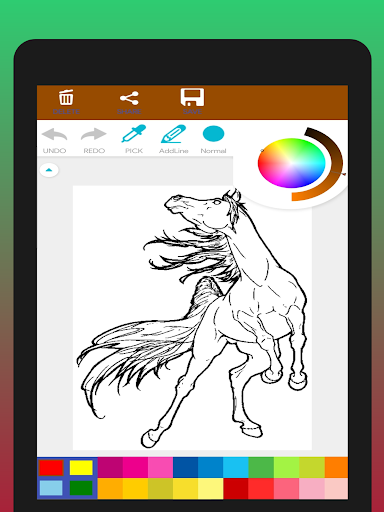Select the red swatch in the blue-framed recent colors
The image size is (384, 512).
point(51,468)
